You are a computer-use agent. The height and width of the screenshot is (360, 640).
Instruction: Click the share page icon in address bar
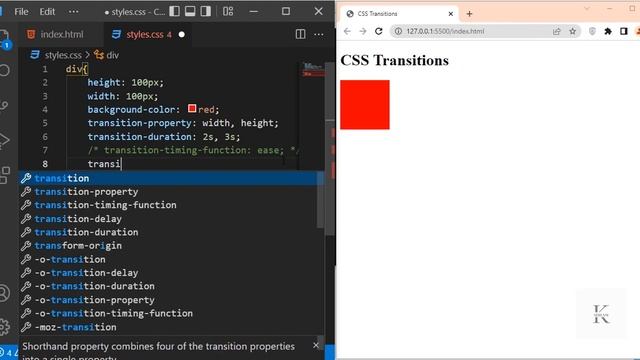(x=557, y=31)
